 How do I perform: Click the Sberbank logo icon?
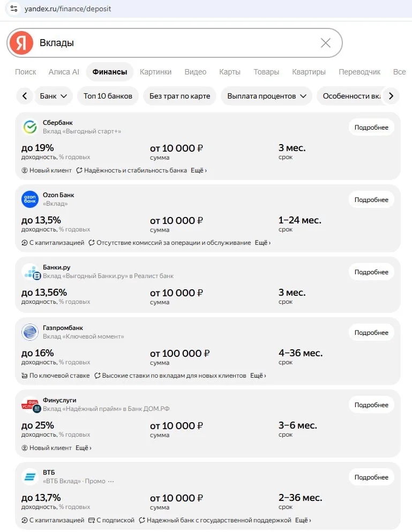click(x=30, y=127)
